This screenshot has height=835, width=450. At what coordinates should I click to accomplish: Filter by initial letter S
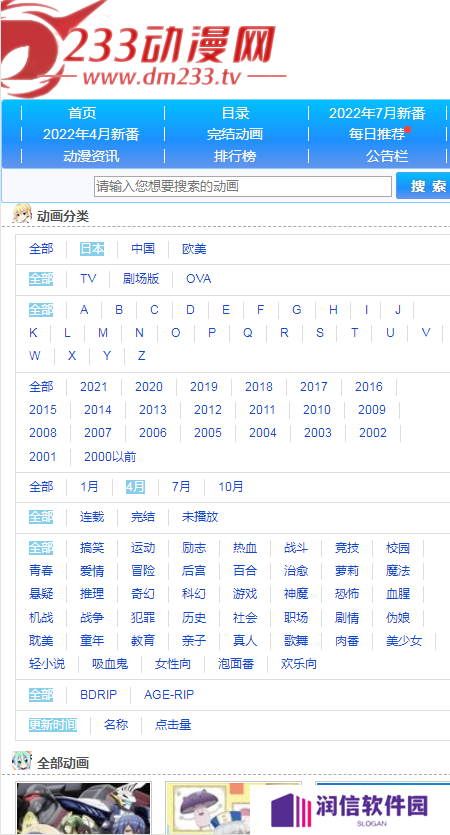click(x=320, y=333)
